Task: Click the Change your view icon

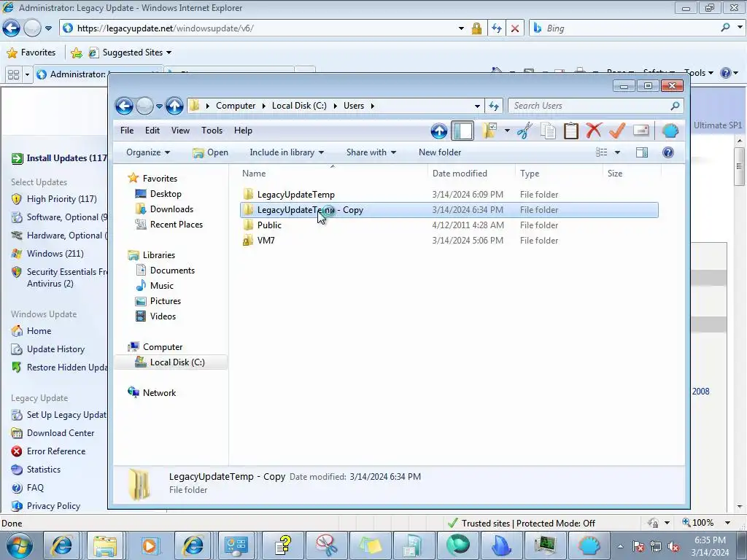Action: pos(601,152)
